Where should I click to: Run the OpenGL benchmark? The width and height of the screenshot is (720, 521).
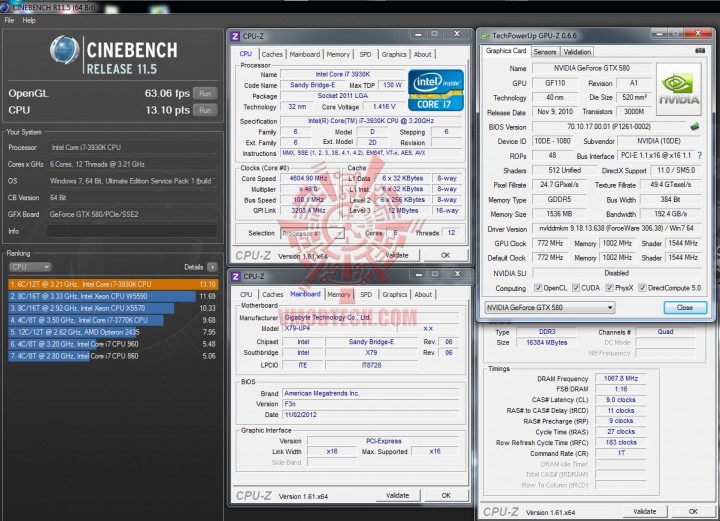pos(205,93)
